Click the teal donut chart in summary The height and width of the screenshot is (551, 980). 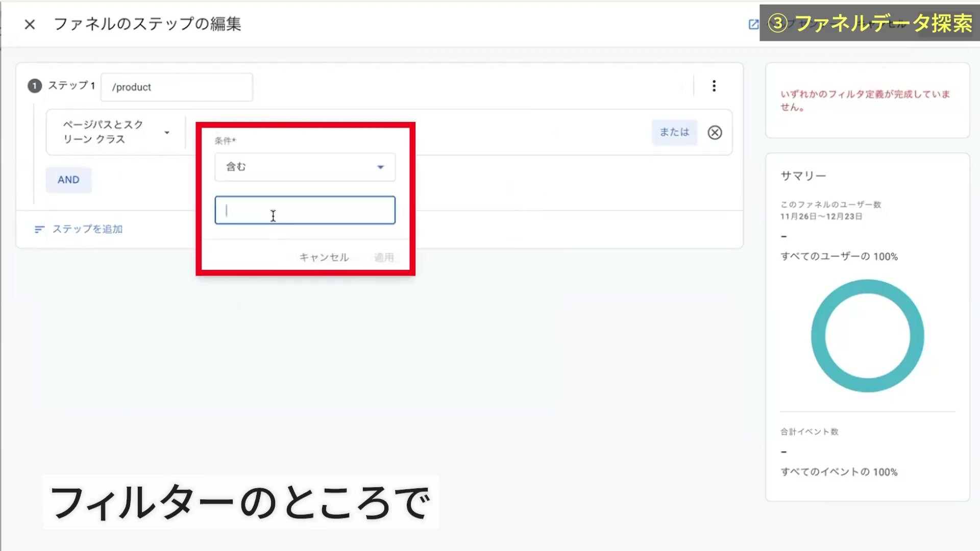pyautogui.click(x=867, y=336)
